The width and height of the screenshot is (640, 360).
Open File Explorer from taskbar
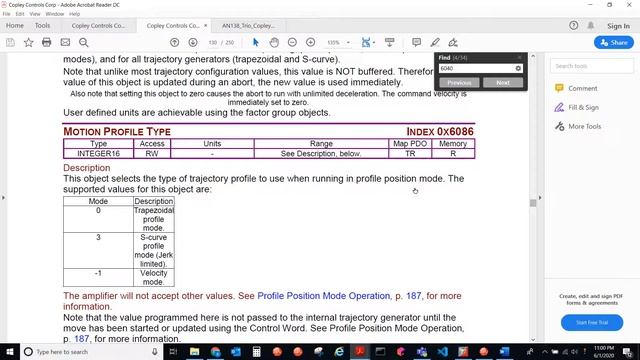(x=194, y=352)
